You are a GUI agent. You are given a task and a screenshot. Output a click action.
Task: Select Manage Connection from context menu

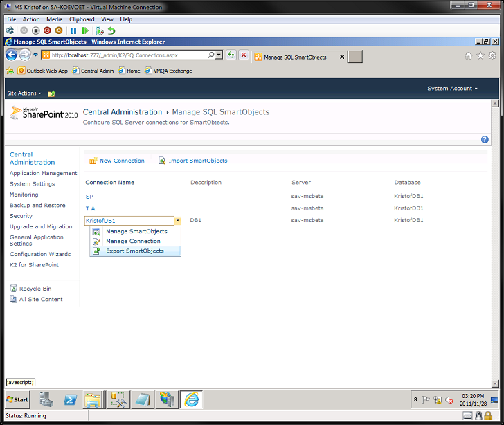[135, 241]
